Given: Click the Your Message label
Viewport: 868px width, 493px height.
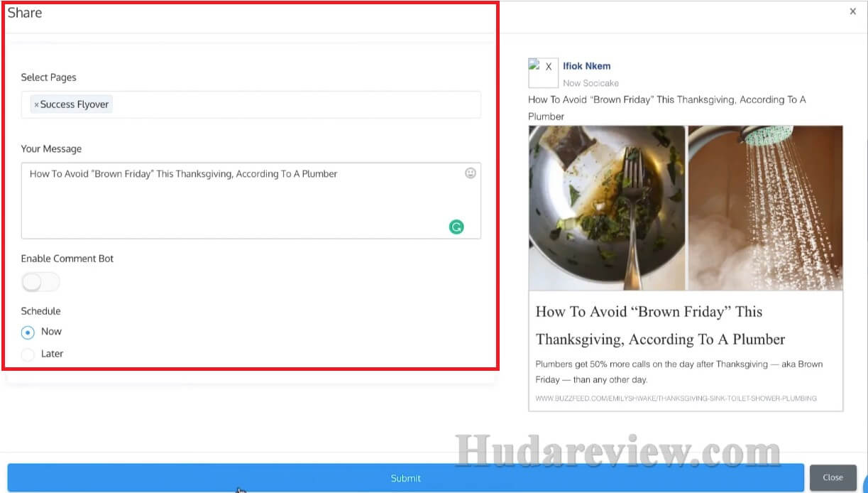Looking at the screenshot, I should 51,149.
